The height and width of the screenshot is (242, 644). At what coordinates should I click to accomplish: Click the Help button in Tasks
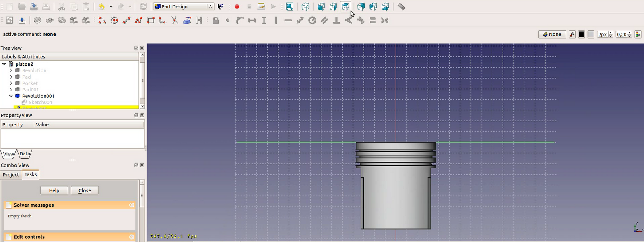click(54, 190)
